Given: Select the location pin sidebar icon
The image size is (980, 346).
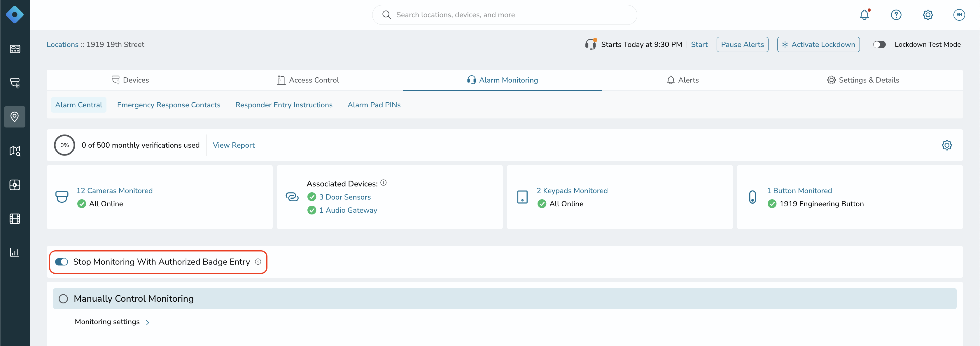Looking at the screenshot, I should click(15, 117).
